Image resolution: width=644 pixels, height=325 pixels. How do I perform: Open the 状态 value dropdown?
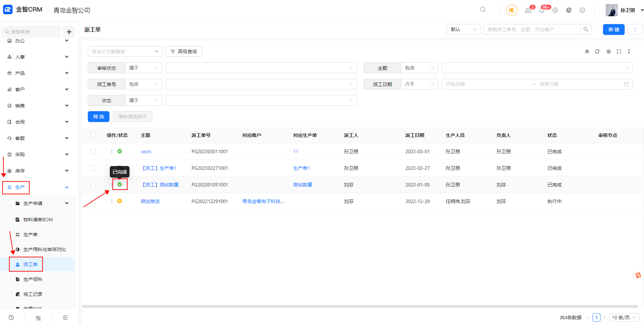click(261, 100)
